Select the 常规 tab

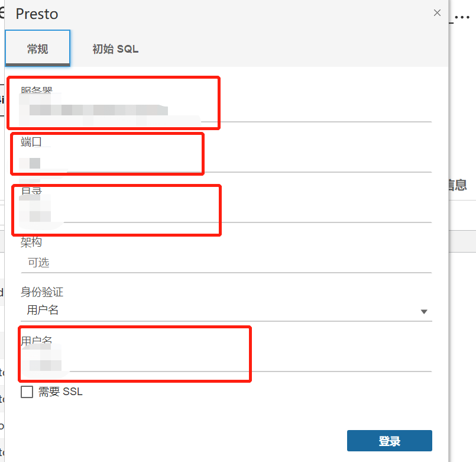coord(37,49)
